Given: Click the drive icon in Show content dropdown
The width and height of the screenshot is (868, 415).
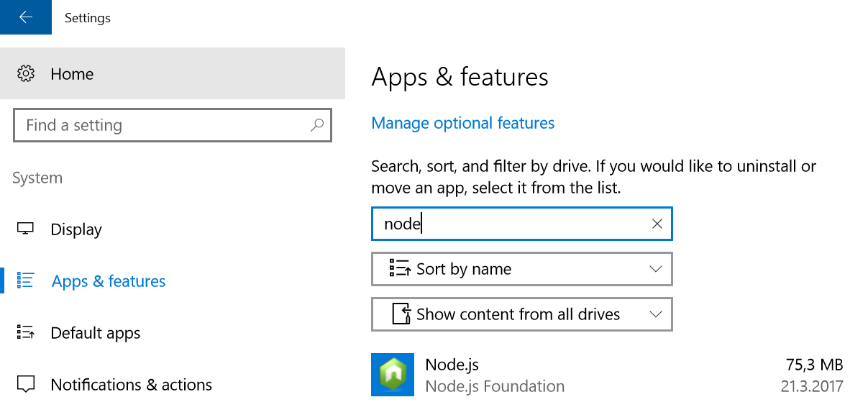Looking at the screenshot, I should (x=401, y=314).
